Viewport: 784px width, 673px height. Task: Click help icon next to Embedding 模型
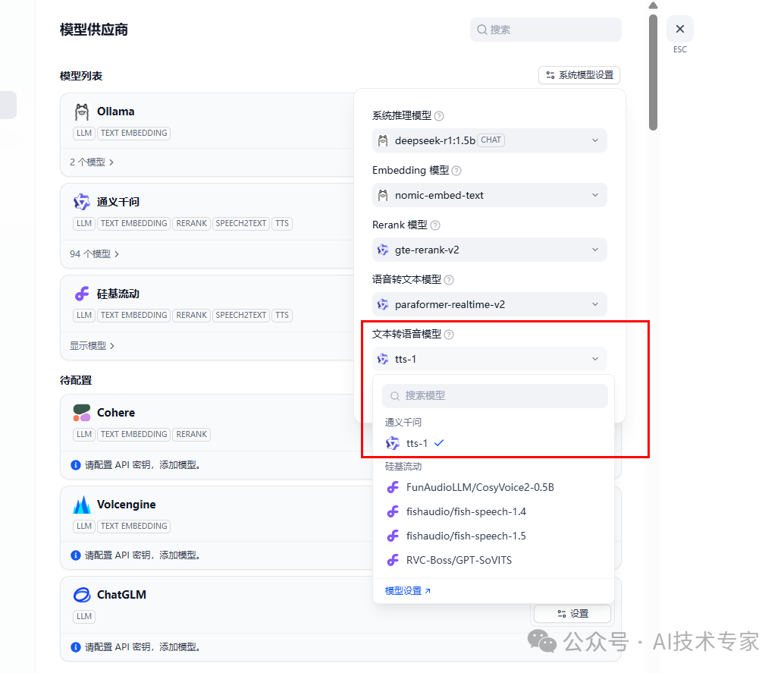(456, 171)
